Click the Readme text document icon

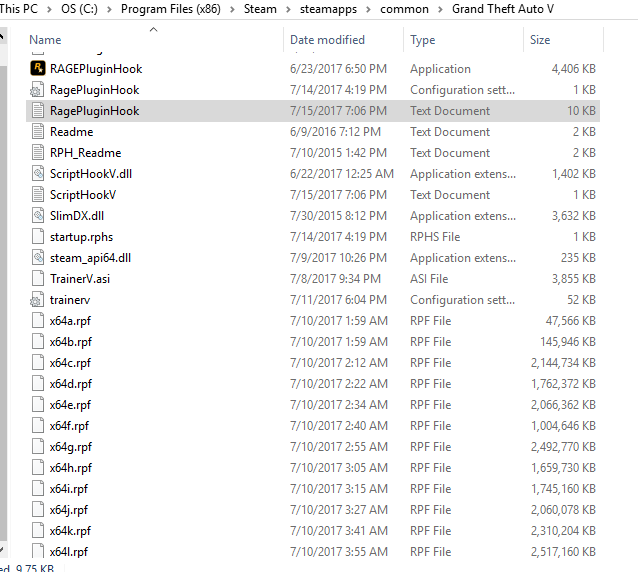click(38, 132)
